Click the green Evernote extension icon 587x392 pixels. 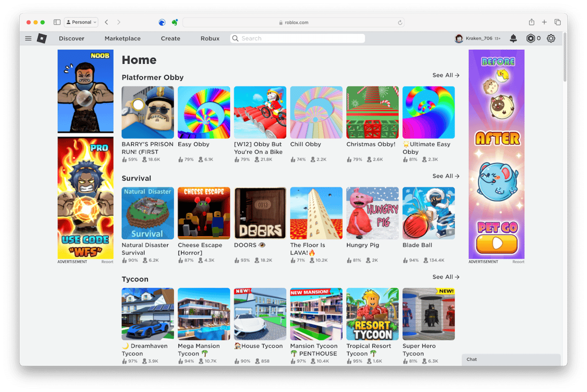175,22
